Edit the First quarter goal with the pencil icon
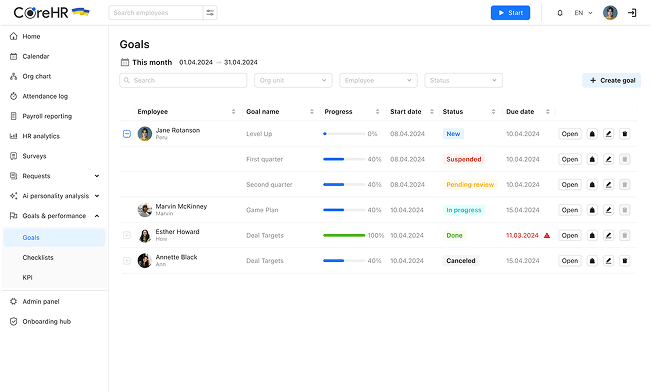 [x=608, y=159]
